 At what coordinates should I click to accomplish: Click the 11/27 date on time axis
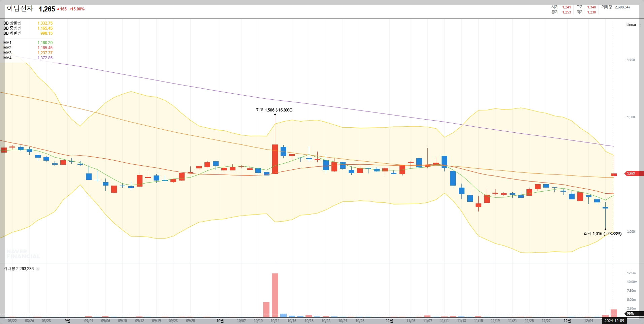pyautogui.click(x=546, y=321)
